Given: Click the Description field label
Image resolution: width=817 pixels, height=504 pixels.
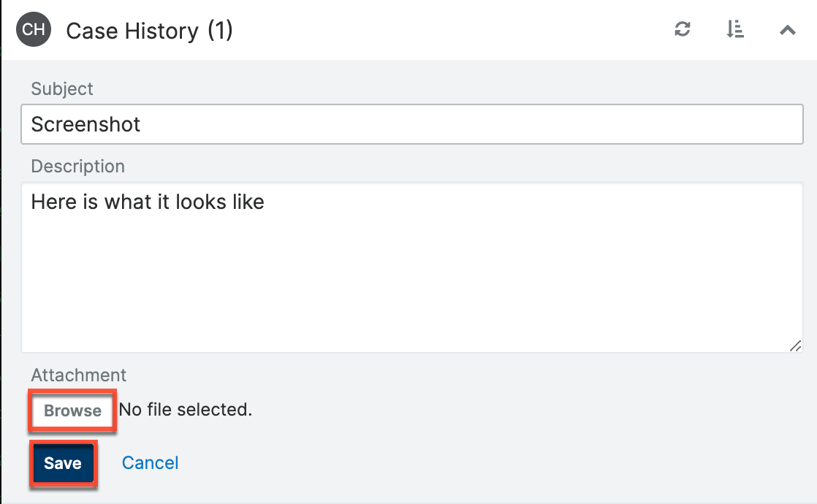Looking at the screenshot, I should [77, 167].
